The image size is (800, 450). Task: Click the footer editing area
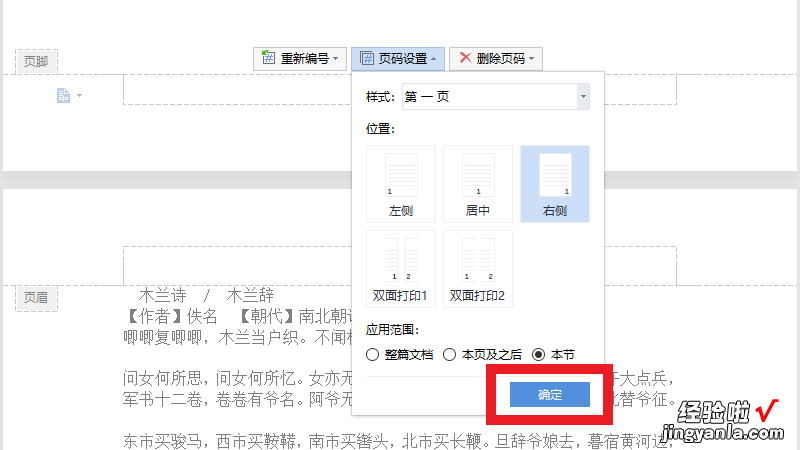237,89
